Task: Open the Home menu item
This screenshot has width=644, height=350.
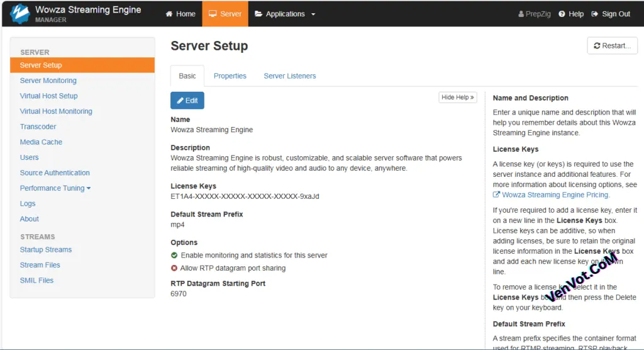Action: (180, 14)
